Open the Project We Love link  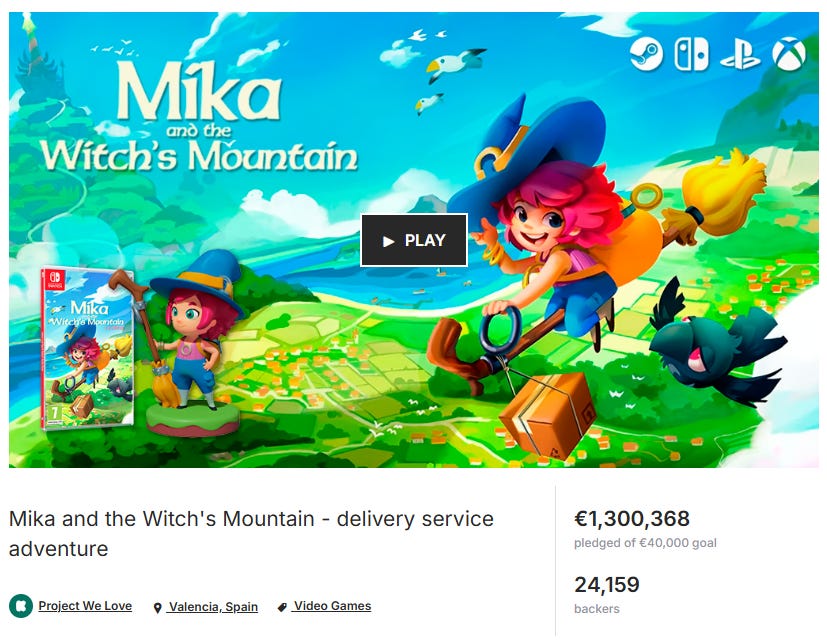[85, 606]
